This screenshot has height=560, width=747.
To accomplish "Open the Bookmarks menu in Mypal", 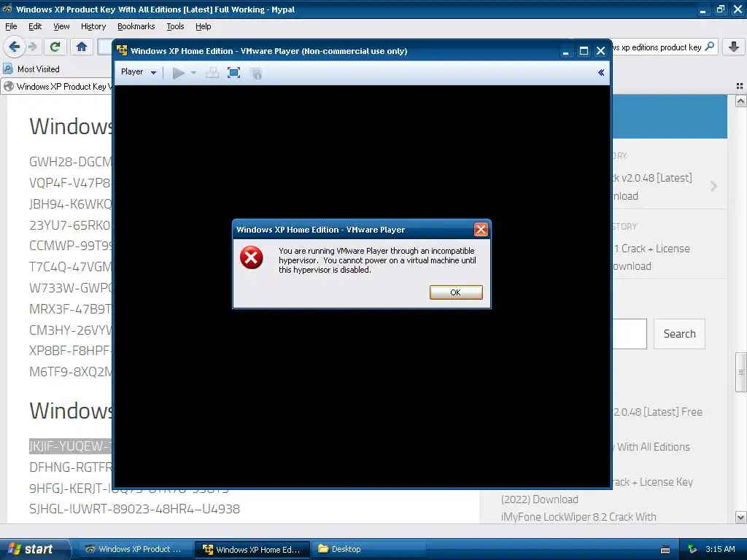I will pos(136,26).
